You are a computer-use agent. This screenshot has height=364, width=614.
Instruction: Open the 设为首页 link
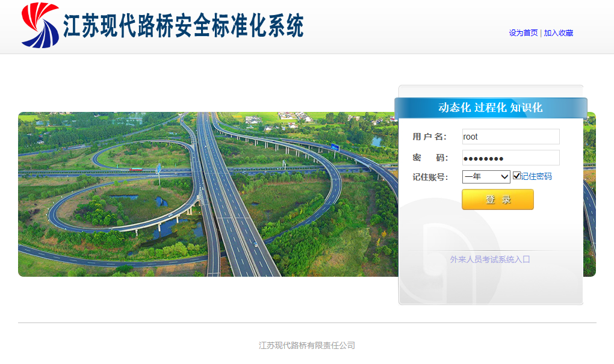pyautogui.click(x=523, y=33)
